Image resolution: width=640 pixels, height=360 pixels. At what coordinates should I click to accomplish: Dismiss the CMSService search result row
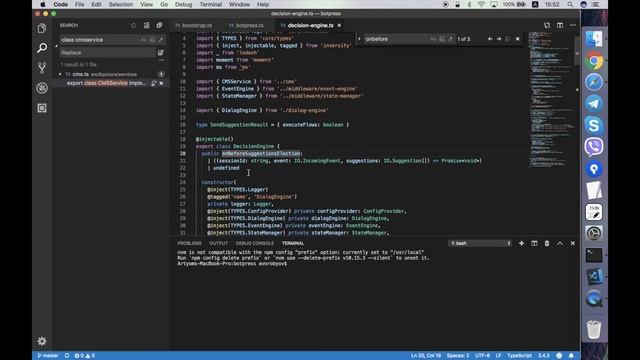(x=161, y=83)
